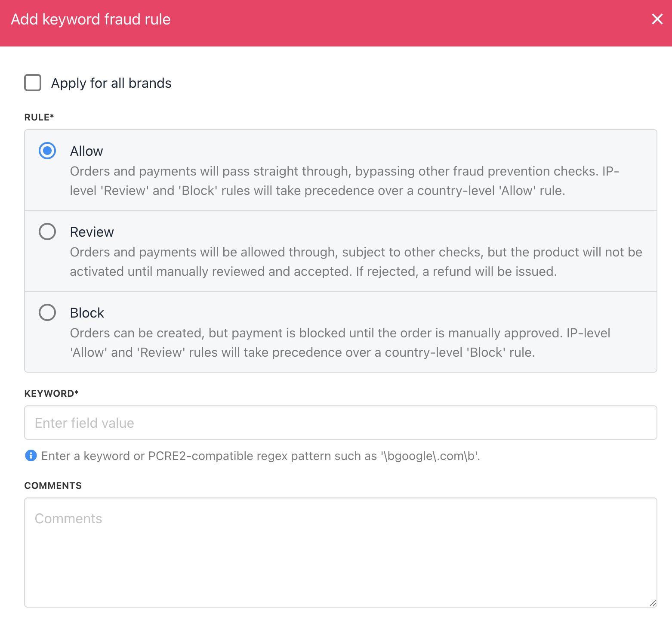Close the Add keyword fraud rule dialog
672x636 pixels.
[x=657, y=19]
